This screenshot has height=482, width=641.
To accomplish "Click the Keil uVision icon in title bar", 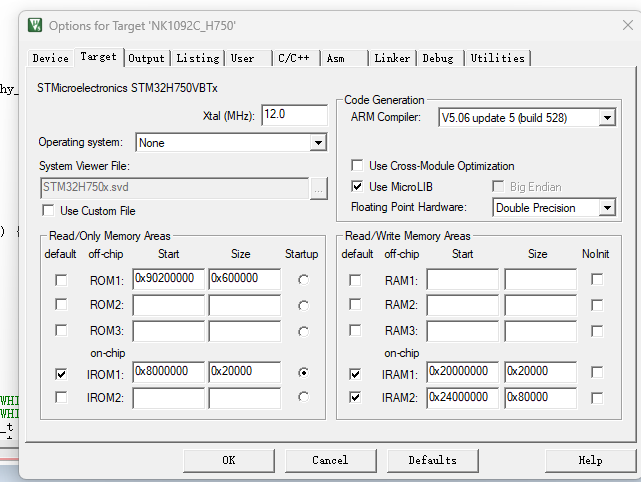I will 35,25.
